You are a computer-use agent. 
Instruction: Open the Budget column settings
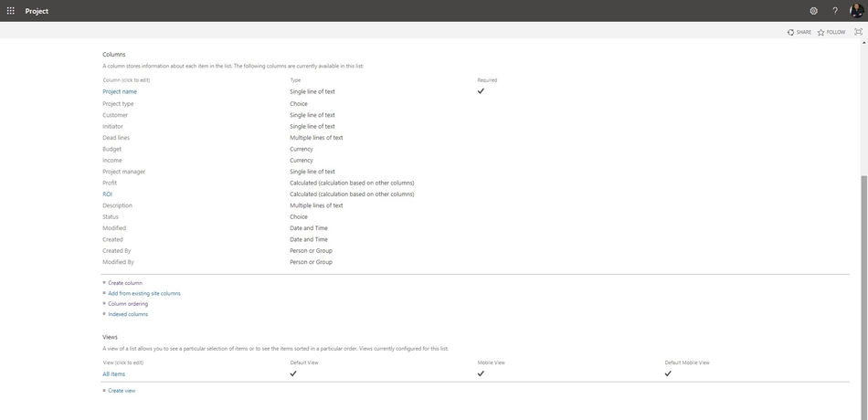(x=111, y=150)
